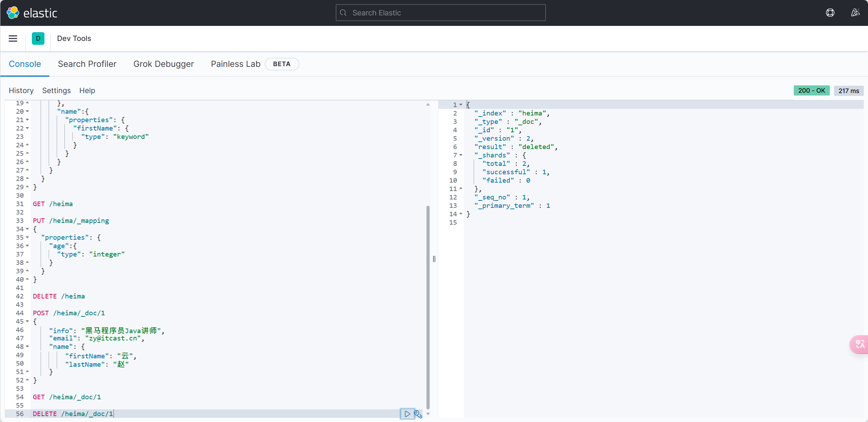The height and width of the screenshot is (422, 868).
Task: Open the help lifebuoy icon
Action: (x=830, y=13)
